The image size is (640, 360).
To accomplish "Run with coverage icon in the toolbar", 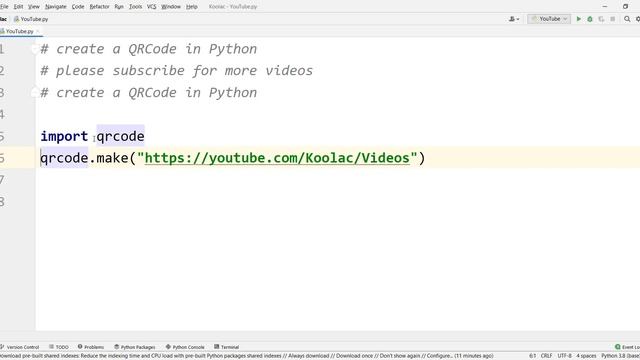I will [601, 19].
